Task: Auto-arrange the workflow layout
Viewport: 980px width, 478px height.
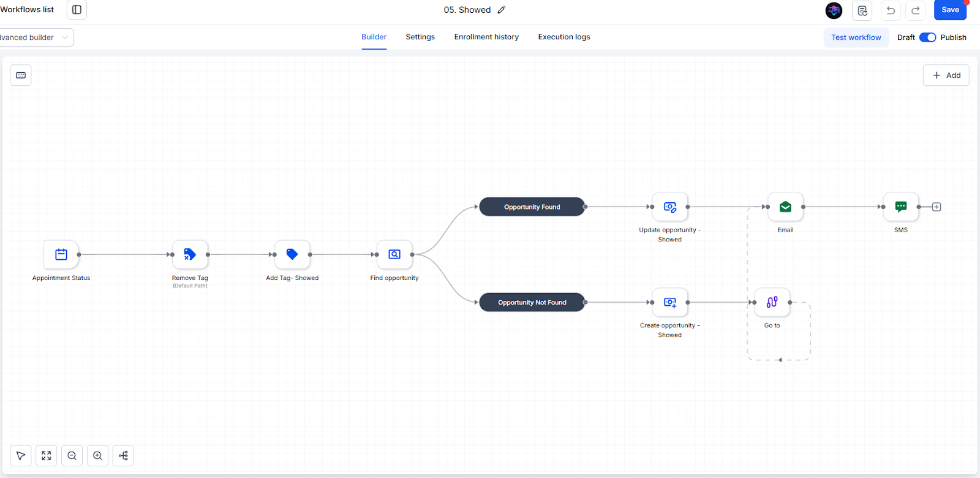Action: click(x=123, y=455)
